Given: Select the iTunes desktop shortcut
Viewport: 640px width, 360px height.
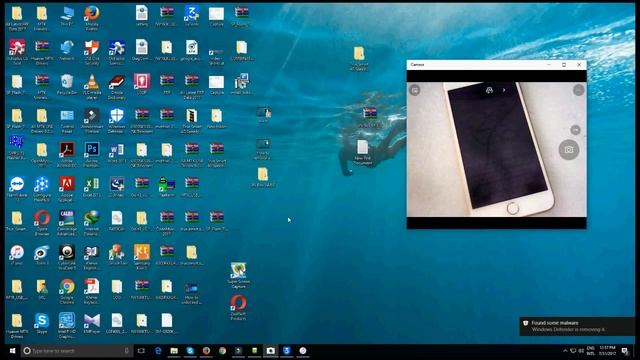Looking at the screenshot, I should point(17,255).
